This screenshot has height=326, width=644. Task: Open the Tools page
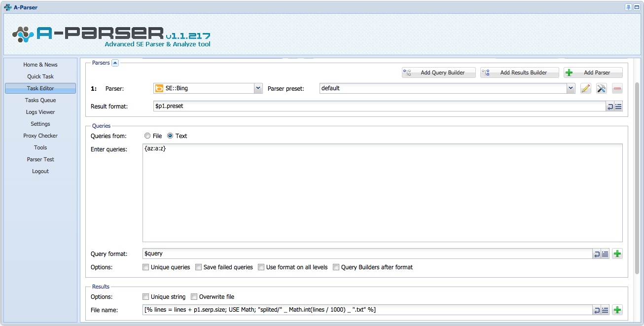(x=40, y=147)
